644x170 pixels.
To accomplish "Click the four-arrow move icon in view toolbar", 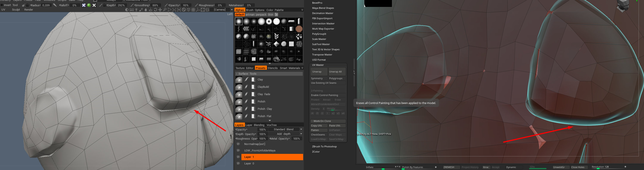I will pyautogui.click(x=160, y=10).
